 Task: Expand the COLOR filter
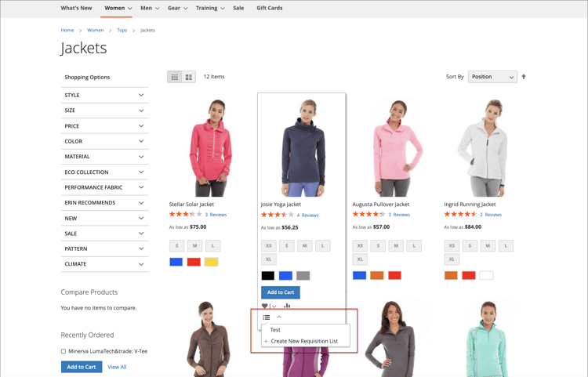coord(104,141)
